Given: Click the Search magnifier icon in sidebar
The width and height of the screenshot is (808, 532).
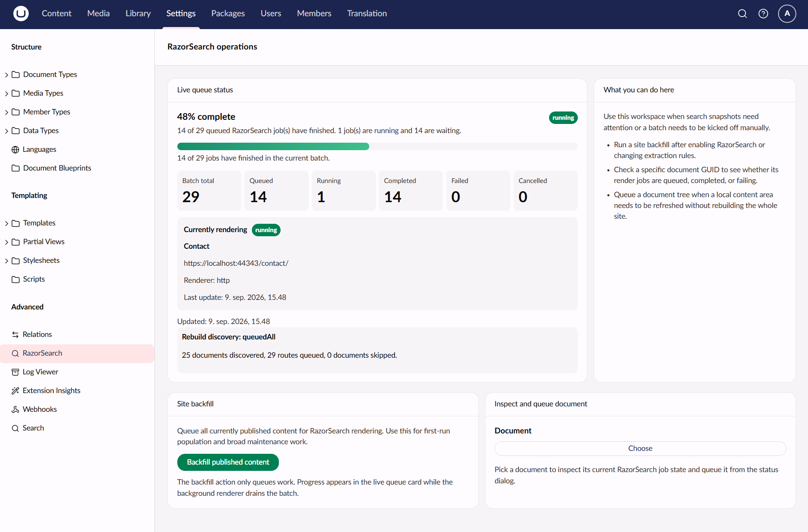Looking at the screenshot, I should click(x=15, y=428).
